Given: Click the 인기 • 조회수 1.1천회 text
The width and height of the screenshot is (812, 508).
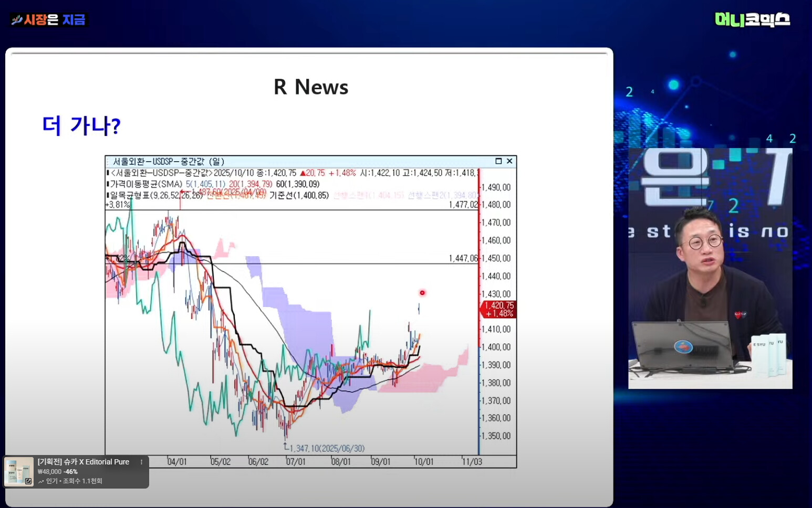Looking at the screenshot, I should tap(74, 481).
